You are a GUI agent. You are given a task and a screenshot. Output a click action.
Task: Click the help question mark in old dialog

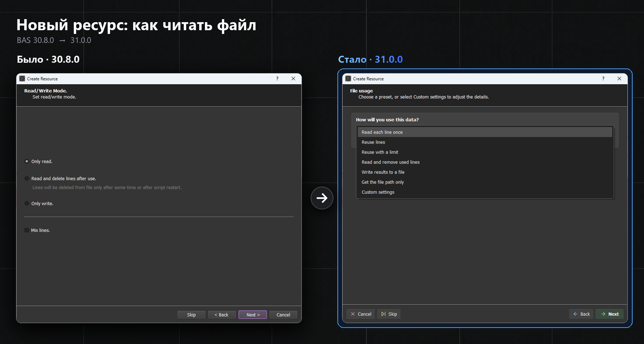point(277,79)
